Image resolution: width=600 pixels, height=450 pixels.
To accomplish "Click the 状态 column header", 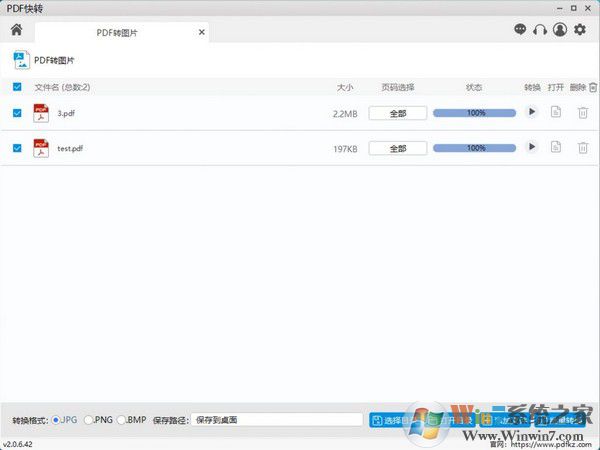I will point(474,87).
